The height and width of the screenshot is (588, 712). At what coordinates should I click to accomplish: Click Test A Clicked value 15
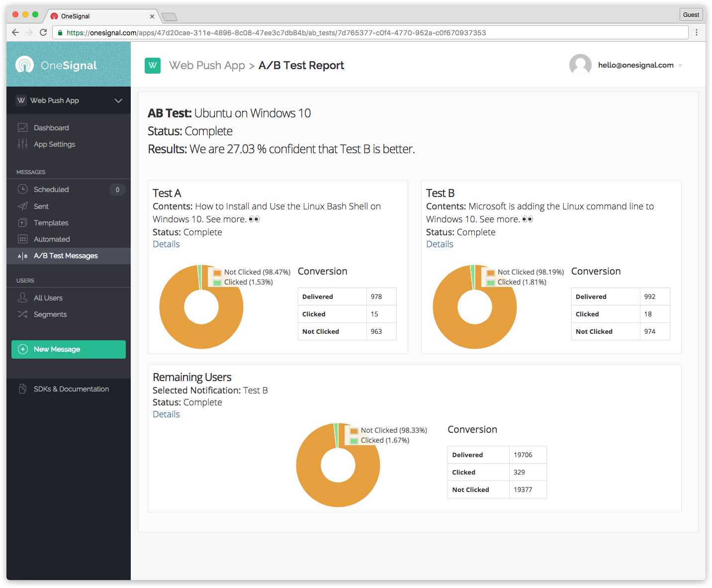(x=374, y=314)
